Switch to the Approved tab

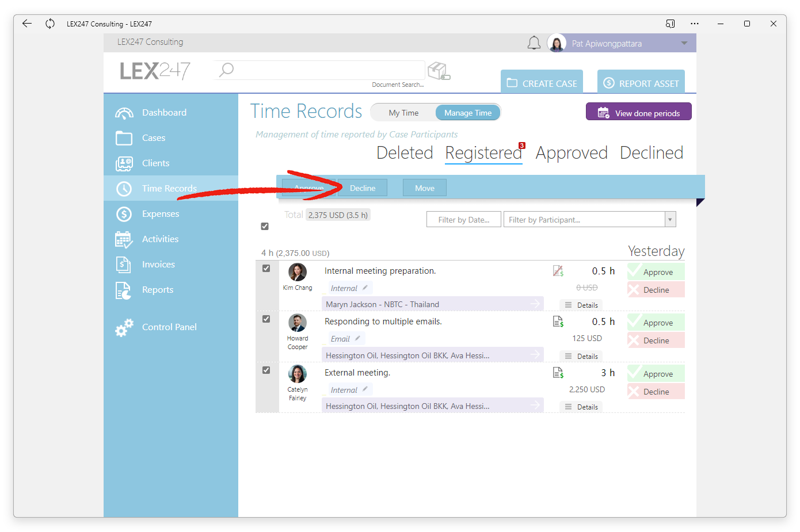coord(572,152)
